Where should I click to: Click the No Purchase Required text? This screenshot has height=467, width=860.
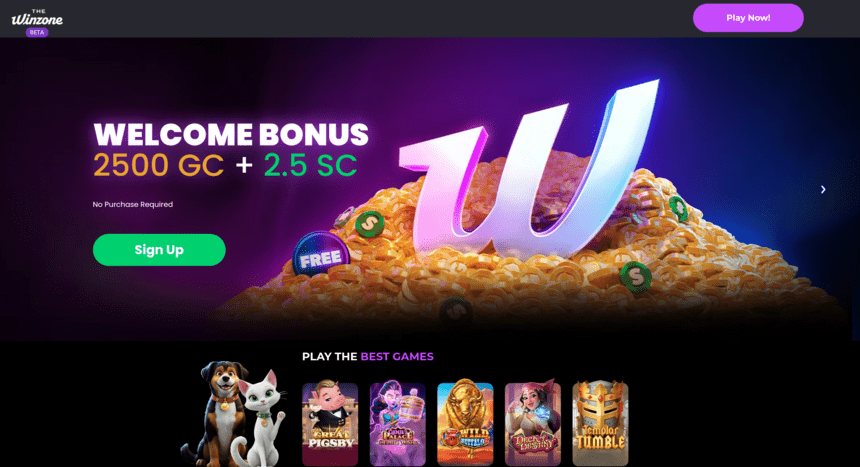[x=133, y=204]
